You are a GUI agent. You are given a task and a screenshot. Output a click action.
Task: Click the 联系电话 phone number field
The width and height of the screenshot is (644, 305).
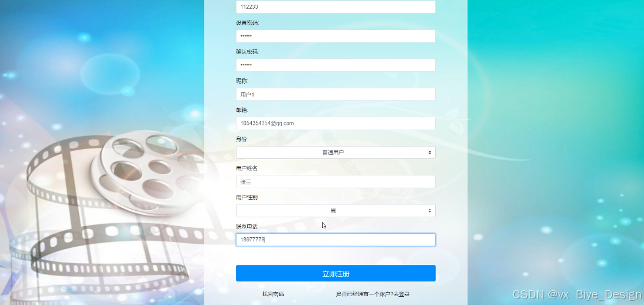[x=336, y=240]
